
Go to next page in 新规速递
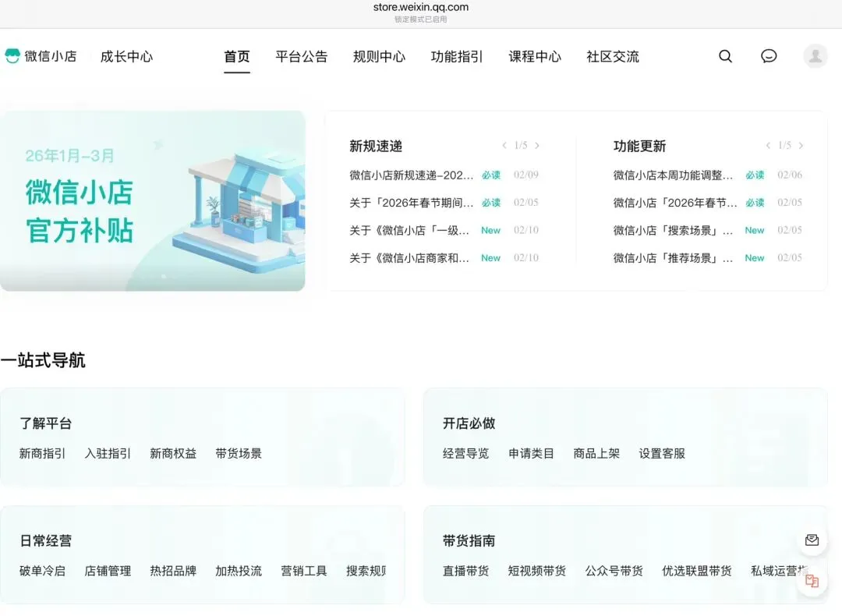click(537, 146)
